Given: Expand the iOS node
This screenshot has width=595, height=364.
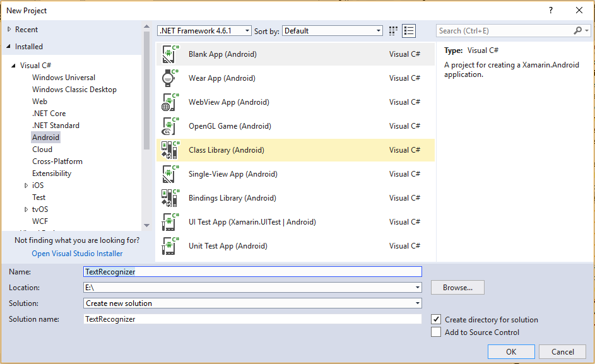Looking at the screenshot, I should [x=26, y=185].
